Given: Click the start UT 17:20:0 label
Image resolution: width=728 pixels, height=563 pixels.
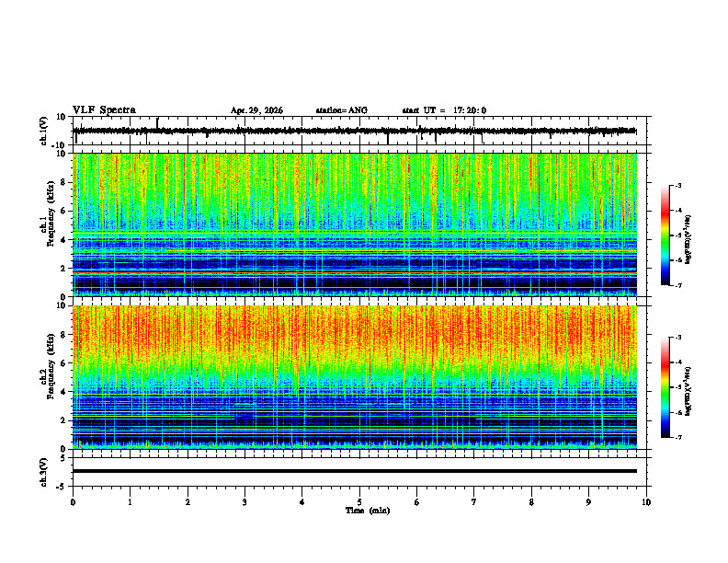Looking at the screenshot, I should point(444,110).
